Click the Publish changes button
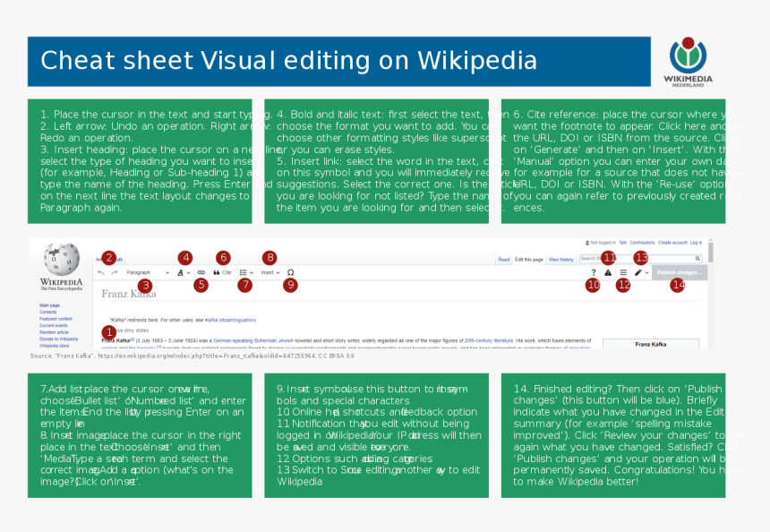 680,272
